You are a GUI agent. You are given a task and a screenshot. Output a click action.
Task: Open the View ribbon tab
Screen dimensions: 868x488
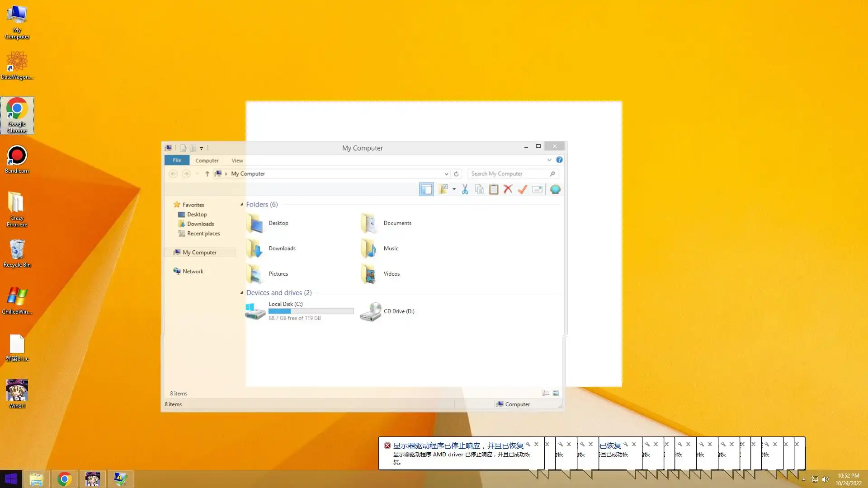(x=237, y=160)
